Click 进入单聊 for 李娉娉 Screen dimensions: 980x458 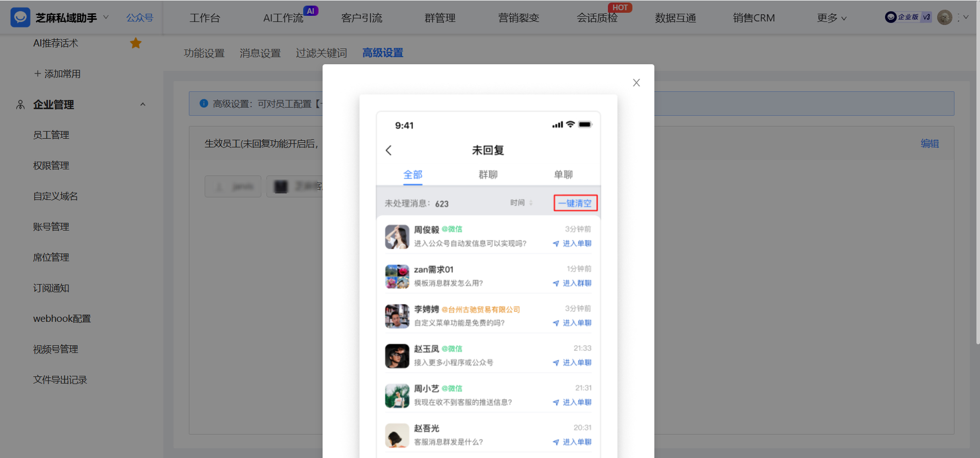coord(572,323)
